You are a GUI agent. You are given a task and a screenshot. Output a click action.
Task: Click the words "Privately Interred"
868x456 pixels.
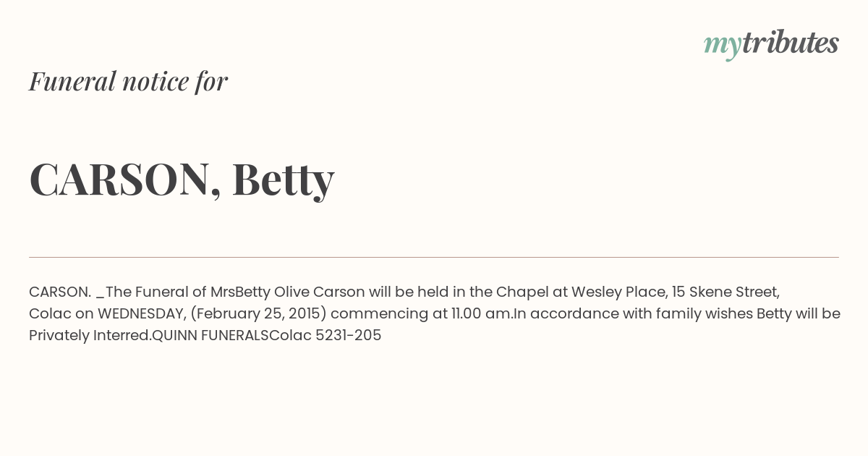pos(88,336)
